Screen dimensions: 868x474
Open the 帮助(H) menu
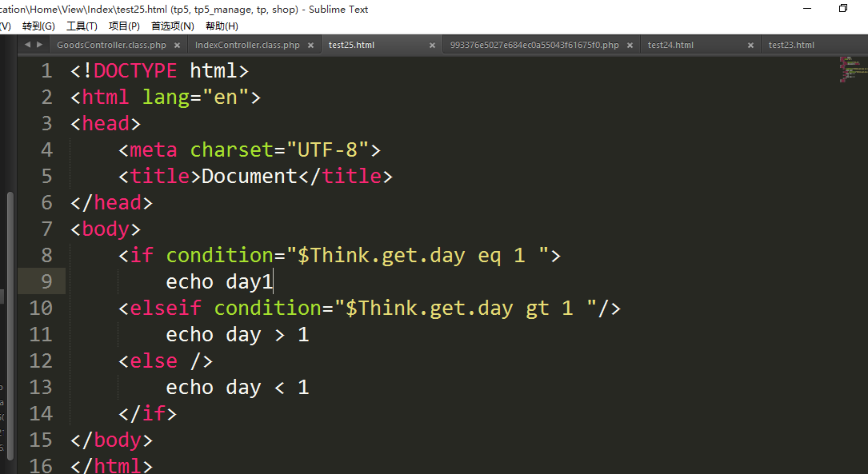tap(222, 26)
